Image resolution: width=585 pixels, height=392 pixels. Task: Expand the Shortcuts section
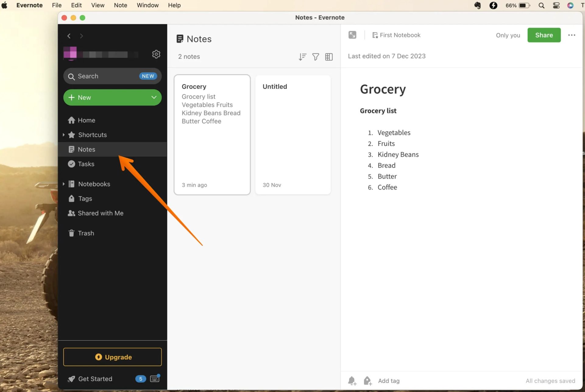pos(64,135)
